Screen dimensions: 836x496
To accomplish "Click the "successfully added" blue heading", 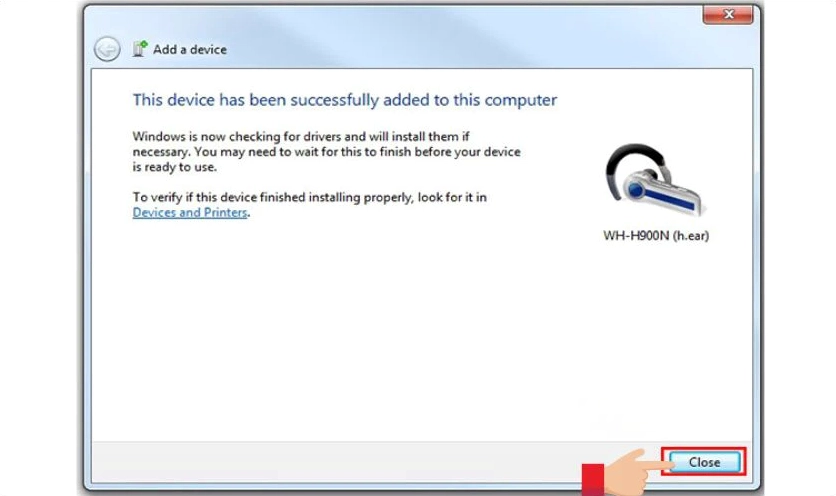I will click(344, 100).
